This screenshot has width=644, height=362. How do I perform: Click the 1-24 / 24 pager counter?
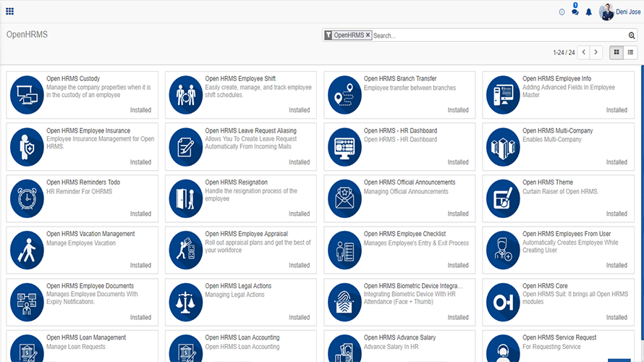(563, 53)
